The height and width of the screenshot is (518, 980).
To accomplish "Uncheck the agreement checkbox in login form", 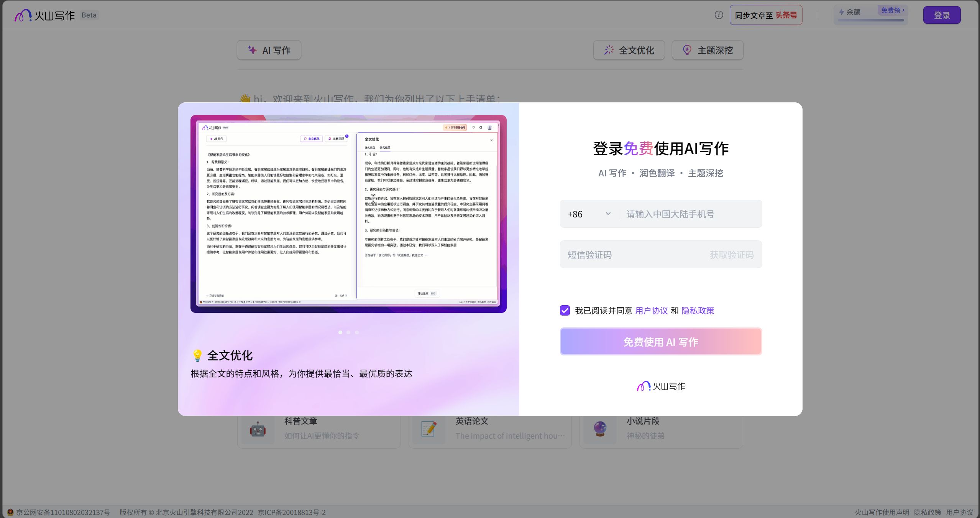I will pos(565,310).
